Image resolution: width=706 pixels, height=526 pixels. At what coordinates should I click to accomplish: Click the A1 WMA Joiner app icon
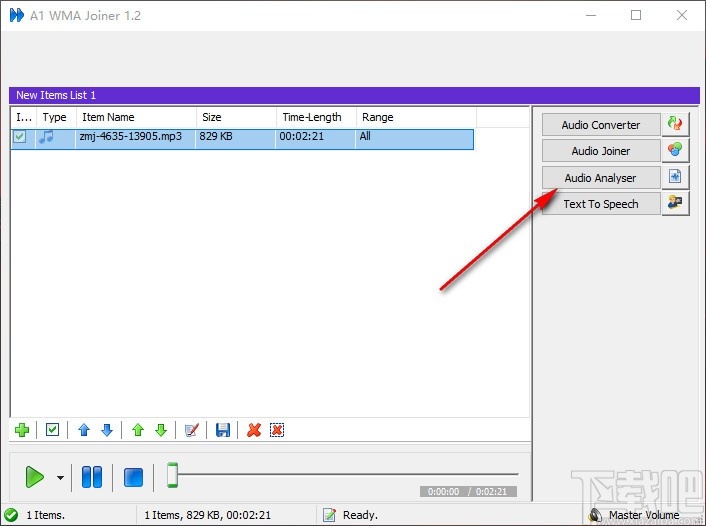pyautogui.click(x=17, y=15)
